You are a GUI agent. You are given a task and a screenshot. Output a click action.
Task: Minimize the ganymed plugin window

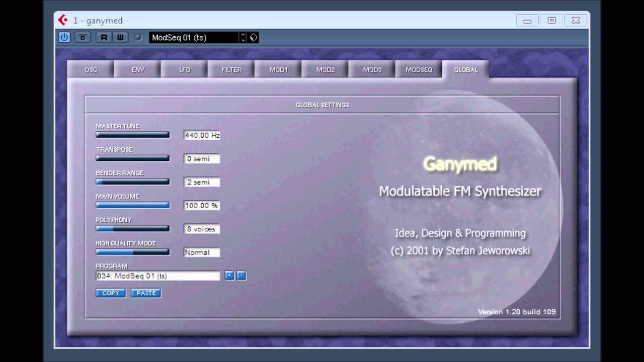tap(527, 21)
